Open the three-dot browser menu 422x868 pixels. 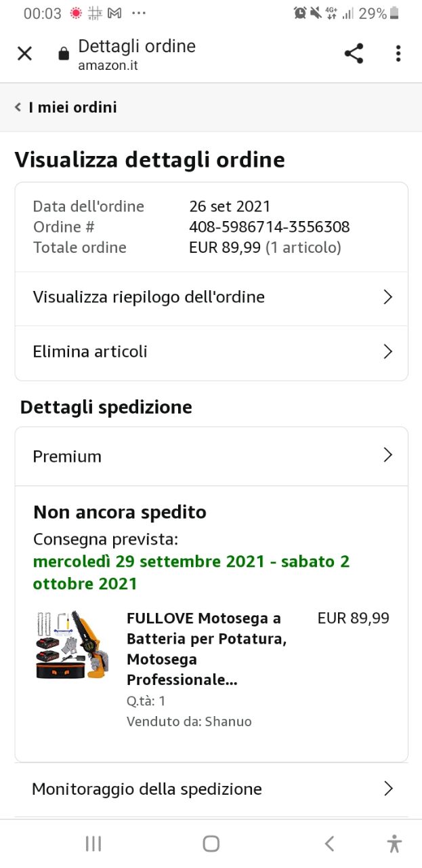coord(398,54)
